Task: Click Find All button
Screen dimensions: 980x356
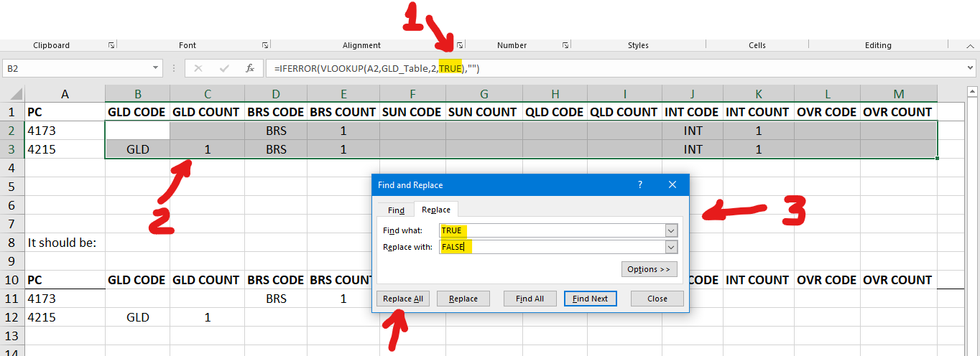Action: click(x=530, y=299)
